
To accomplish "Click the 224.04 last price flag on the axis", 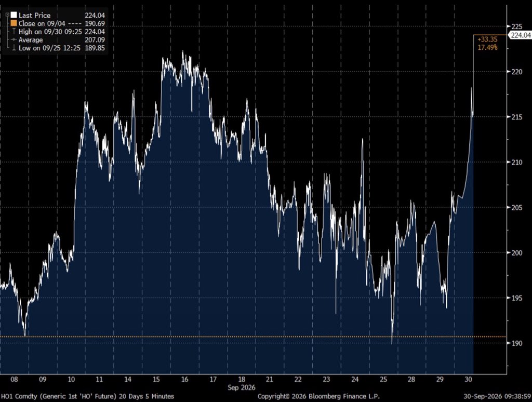I will coord(520,35).
